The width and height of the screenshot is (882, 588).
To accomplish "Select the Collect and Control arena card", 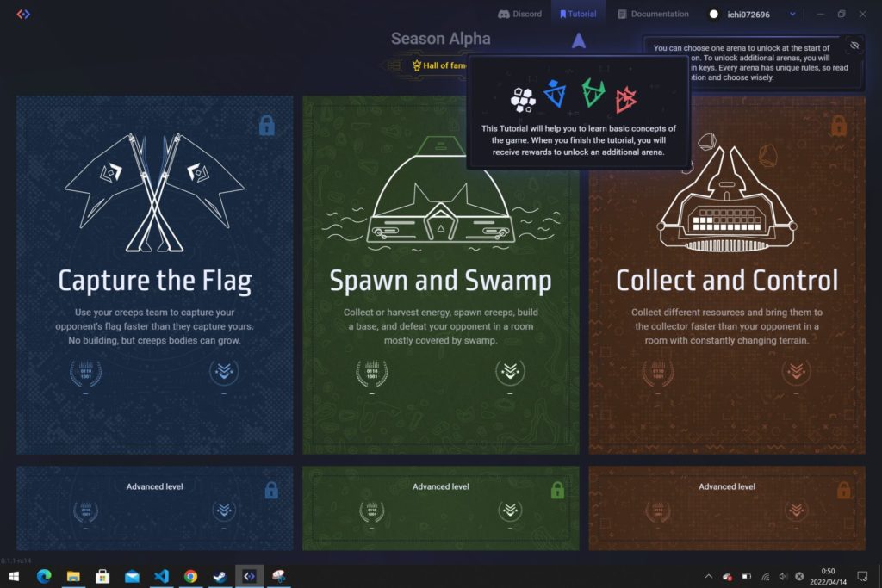I will point(727,275).
